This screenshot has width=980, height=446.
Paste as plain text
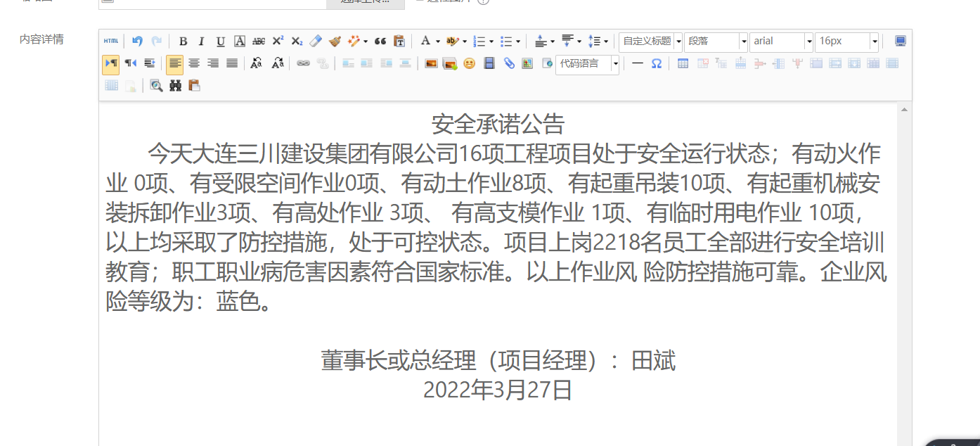click(x=399, y=42)
